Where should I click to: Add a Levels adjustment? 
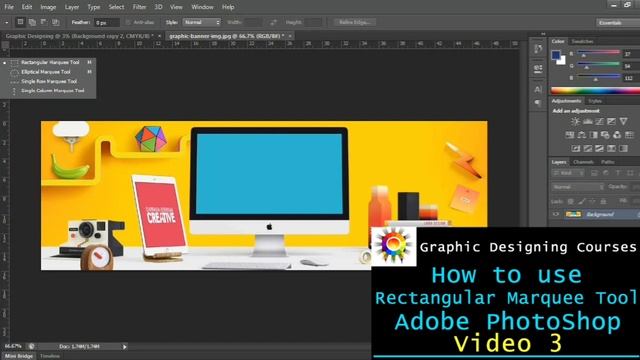point(587,121)
